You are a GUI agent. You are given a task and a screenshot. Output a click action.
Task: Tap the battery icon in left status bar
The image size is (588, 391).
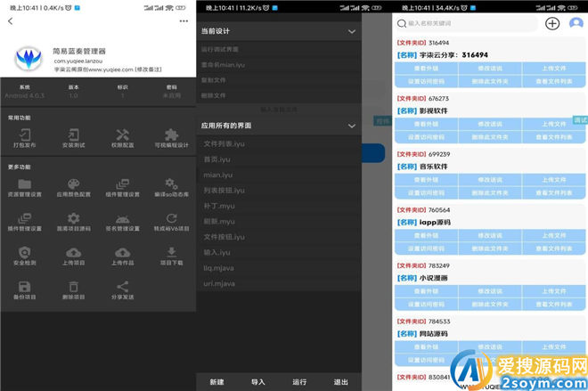point(180,7)
